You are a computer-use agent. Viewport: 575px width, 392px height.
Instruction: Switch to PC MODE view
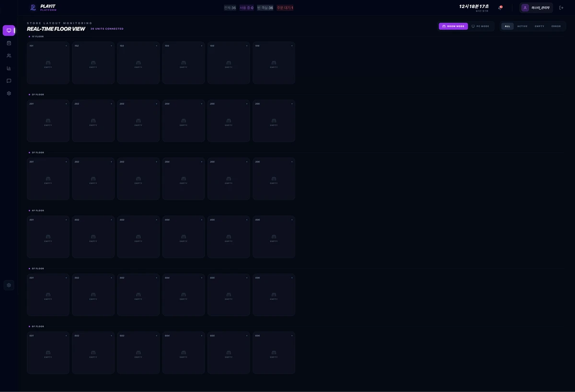(481, 26)
